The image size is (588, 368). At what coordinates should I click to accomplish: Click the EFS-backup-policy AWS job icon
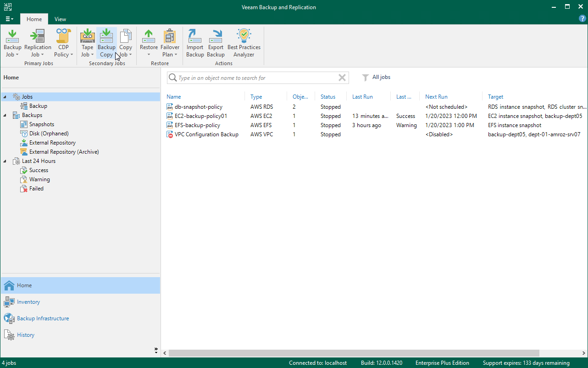coord(170,125)
